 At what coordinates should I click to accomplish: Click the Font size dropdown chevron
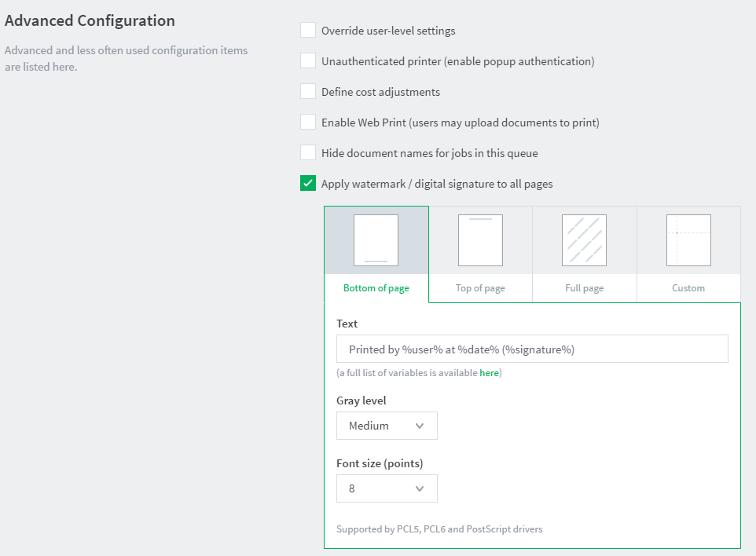click(x=420, y=488)
